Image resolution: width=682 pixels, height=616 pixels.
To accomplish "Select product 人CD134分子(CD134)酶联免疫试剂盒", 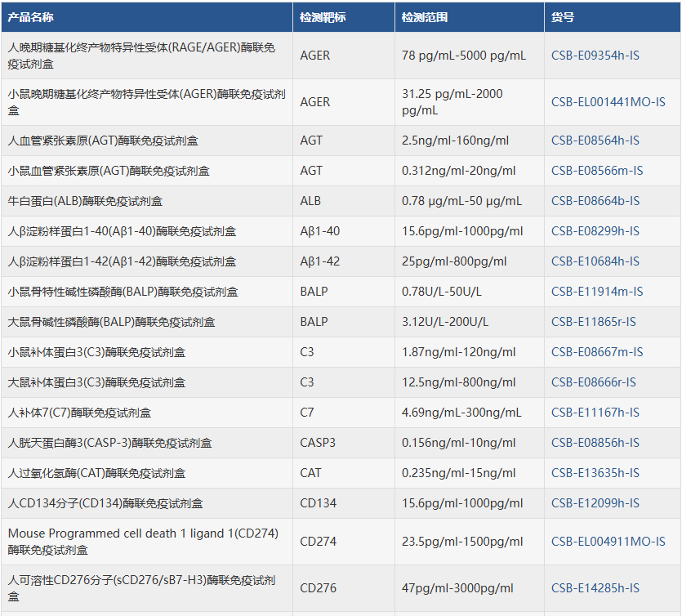I will tap(105, 504).
